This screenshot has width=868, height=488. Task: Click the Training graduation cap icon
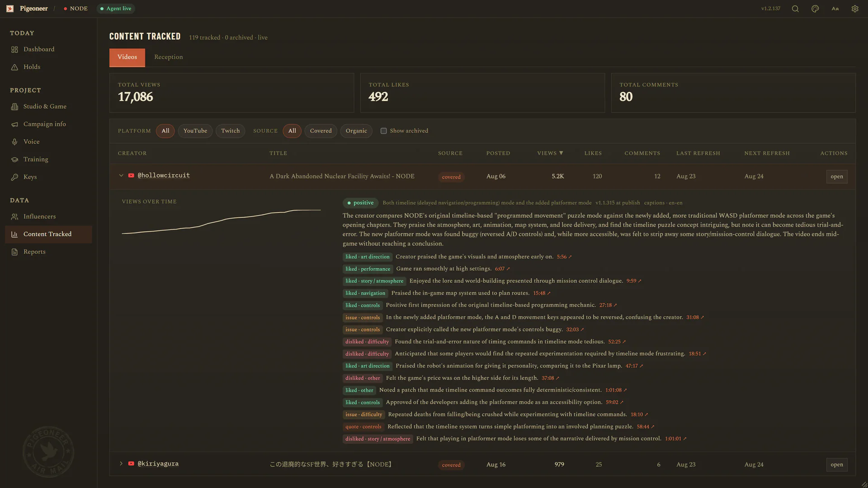tap(14, 160)
